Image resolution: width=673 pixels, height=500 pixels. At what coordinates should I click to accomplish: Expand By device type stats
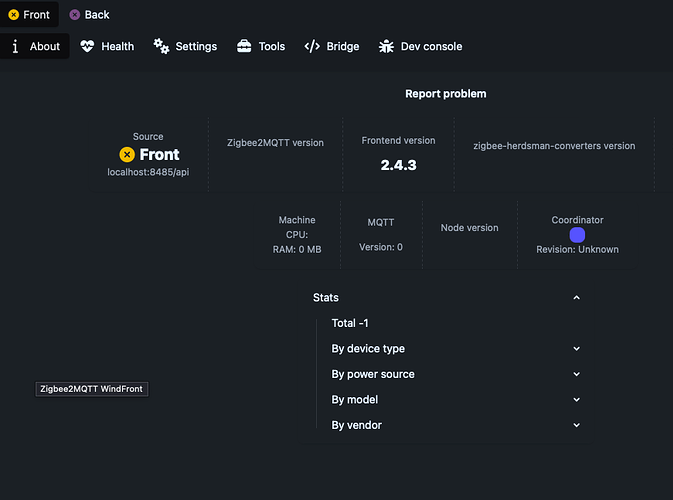(x=576, y=349)
